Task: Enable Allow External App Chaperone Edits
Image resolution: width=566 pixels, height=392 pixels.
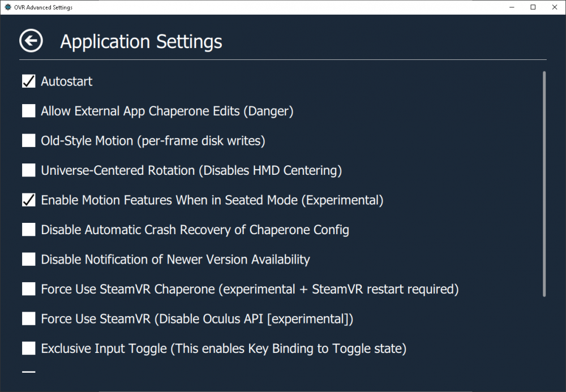Action: click(29, 111)
